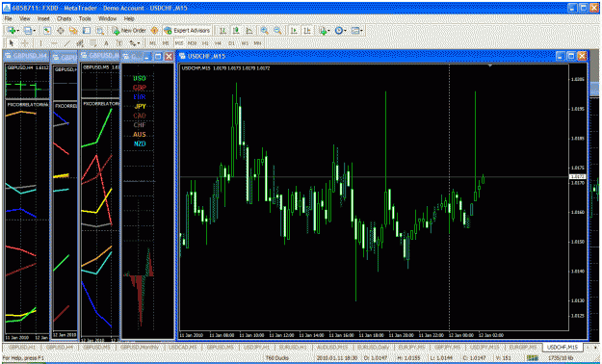602x364 pixels.
Task: Open the Window menu
Action: point(107,18)
